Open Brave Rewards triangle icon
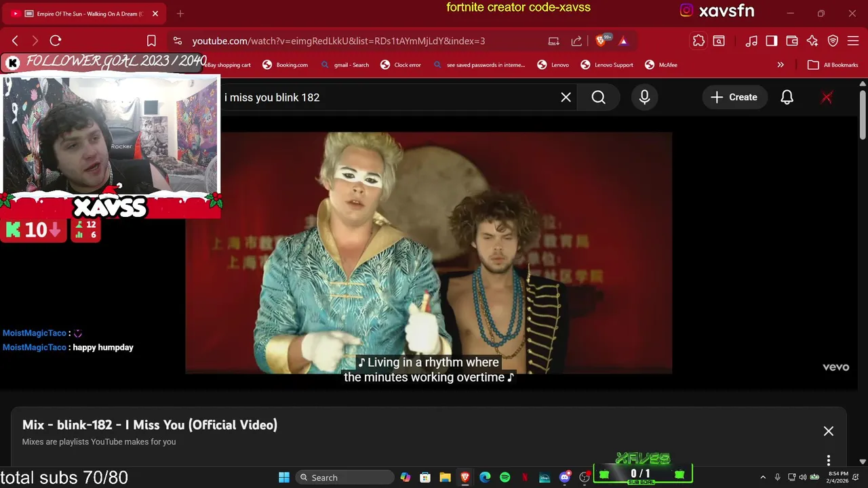 pyautogui.click(x=623, y=41)
